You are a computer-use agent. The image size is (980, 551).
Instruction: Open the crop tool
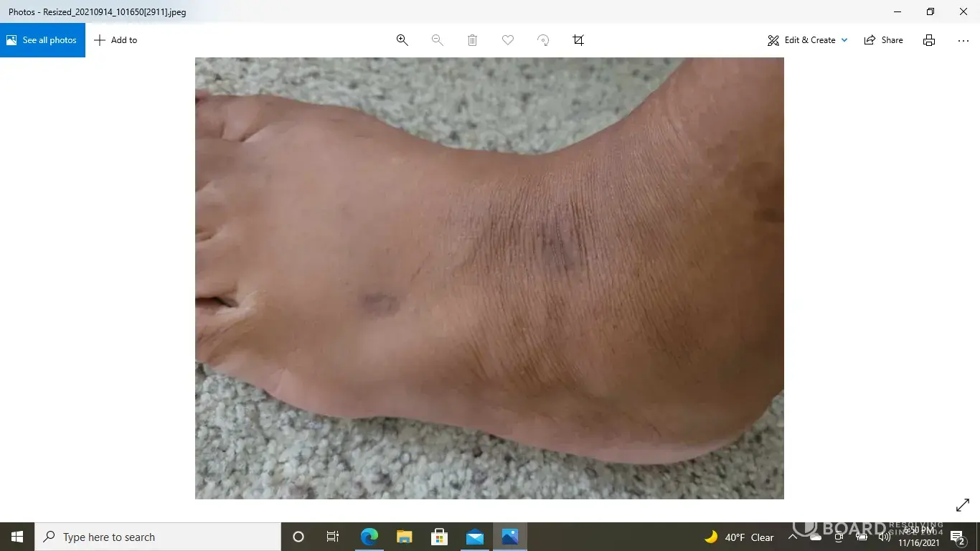tap(578, 40)
